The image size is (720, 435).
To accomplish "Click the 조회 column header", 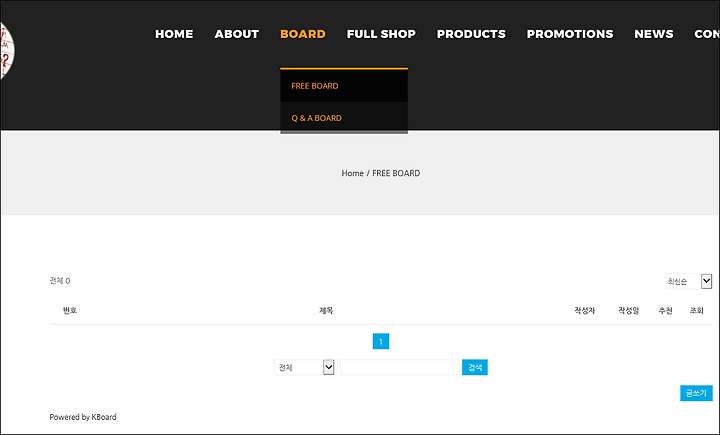I will point(697,311).
